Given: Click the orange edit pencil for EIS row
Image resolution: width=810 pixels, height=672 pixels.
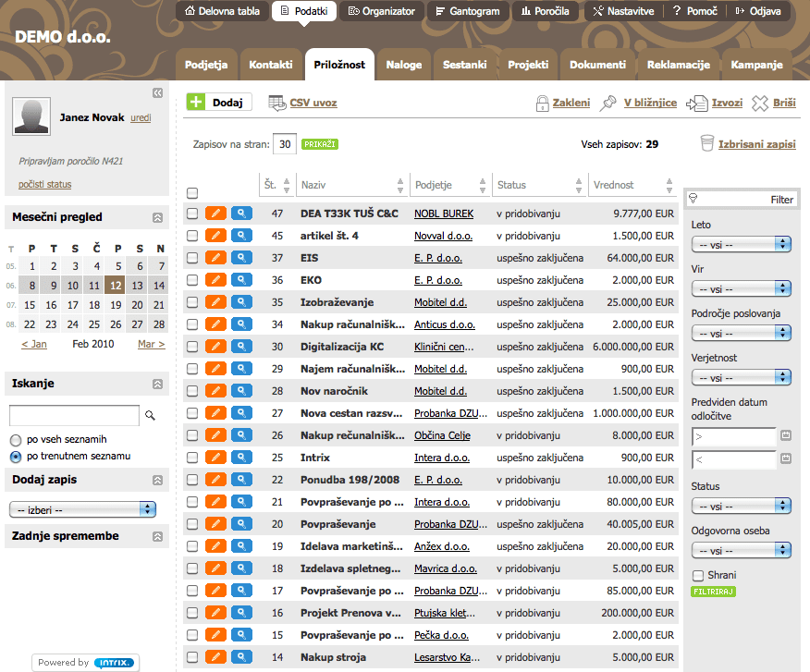Looking at the screenshot, I should [215, 258].
